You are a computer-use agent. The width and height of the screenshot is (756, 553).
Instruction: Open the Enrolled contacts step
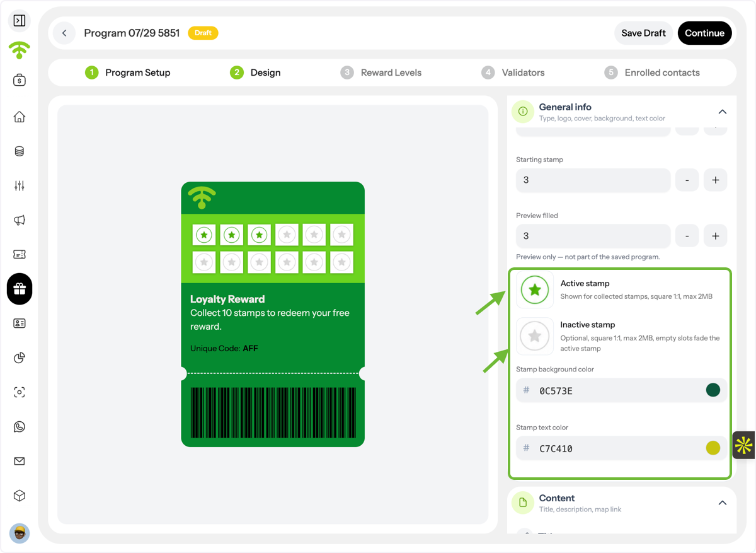point(652,73)
